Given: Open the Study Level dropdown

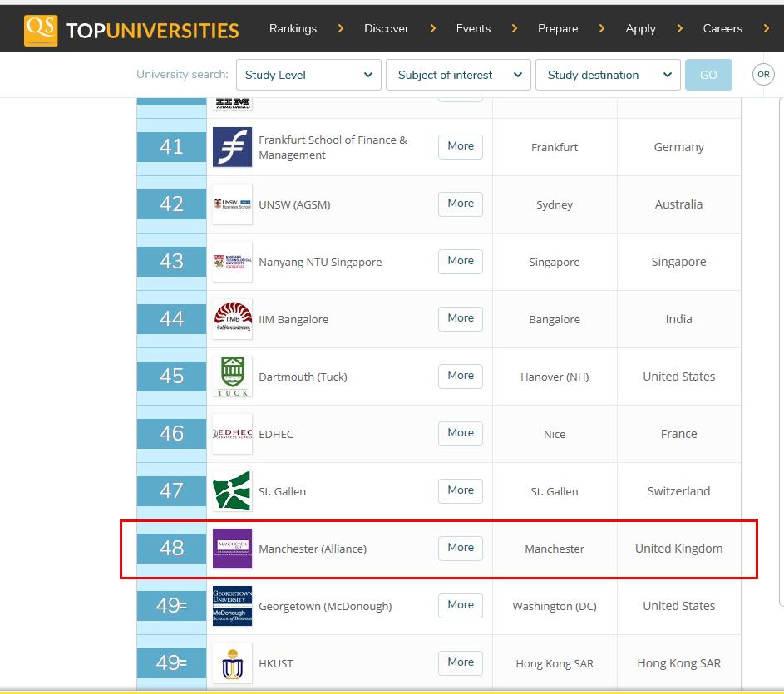Looking at the screenshot, I should coord(308,75).
